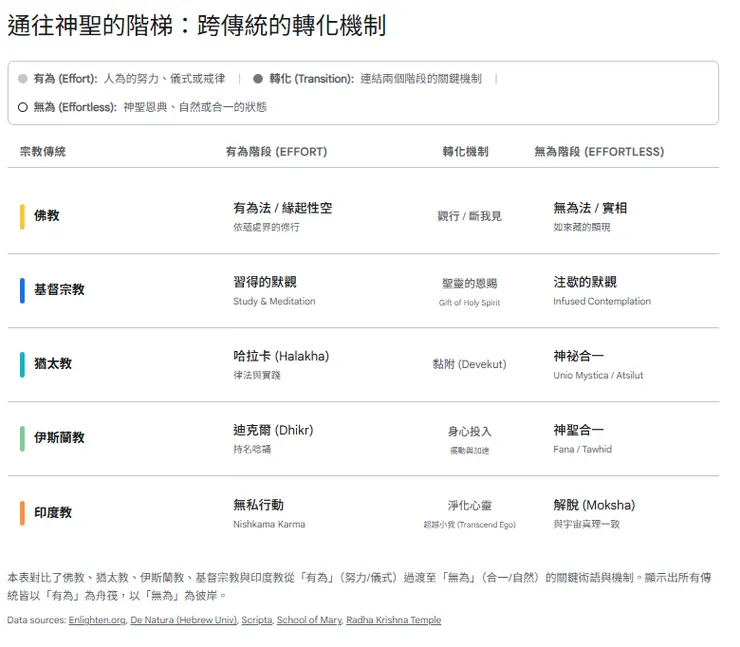This screenshot has height=647, width=740.
Task: Click the 與宇宙真理一致 subtitle
Action: point(587,524)
